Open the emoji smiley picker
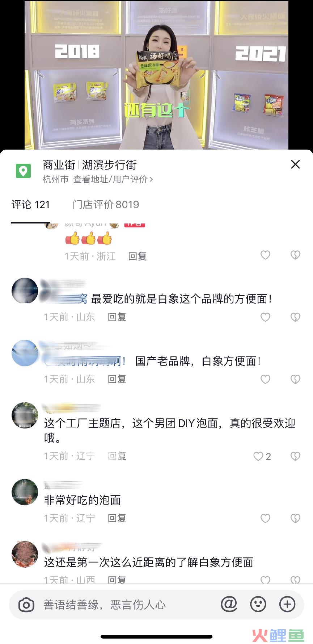This screenshot has width=313, height=644. click(258, 604)
